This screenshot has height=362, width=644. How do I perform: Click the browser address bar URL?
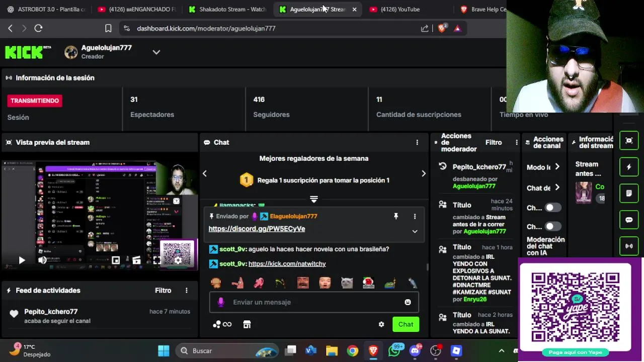click(x=206, y=28)
